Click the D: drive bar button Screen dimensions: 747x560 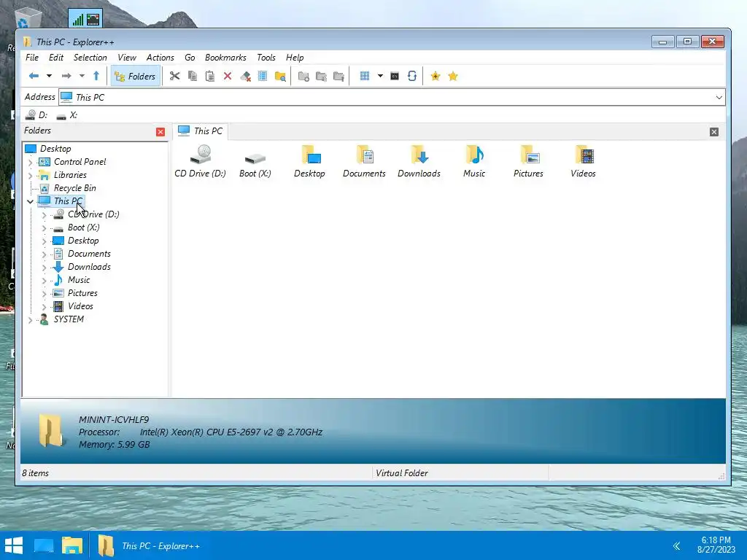pyautogui.click(x=36, y=115)
